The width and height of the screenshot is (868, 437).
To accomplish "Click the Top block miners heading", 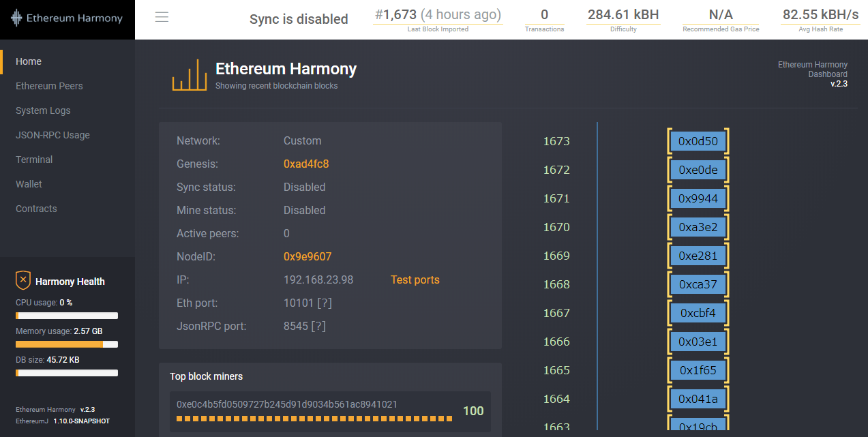I will tap(206, 376).
